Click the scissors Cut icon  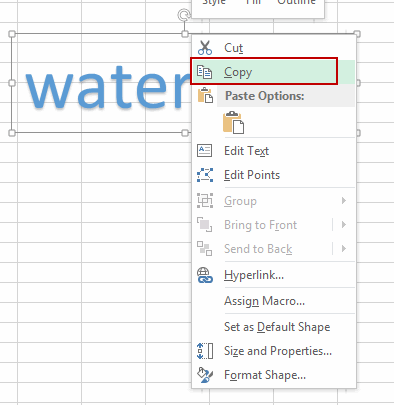click(x=205, y=47)
